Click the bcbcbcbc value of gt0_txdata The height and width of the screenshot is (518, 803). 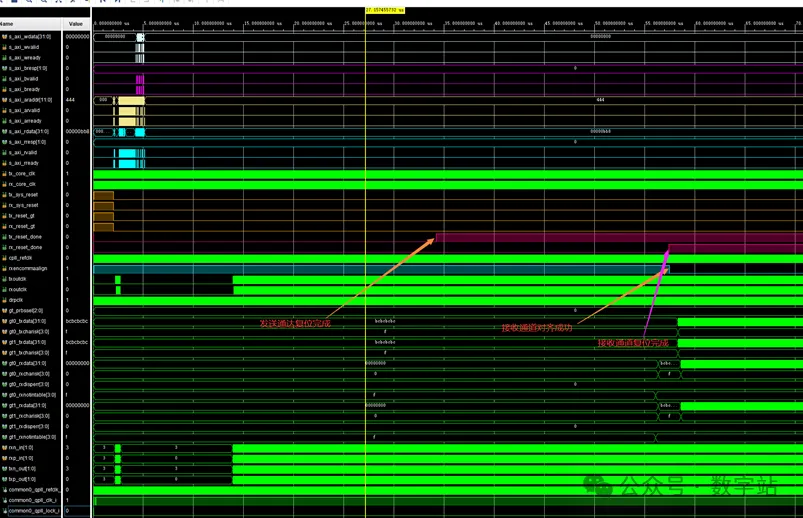point(77,321)
